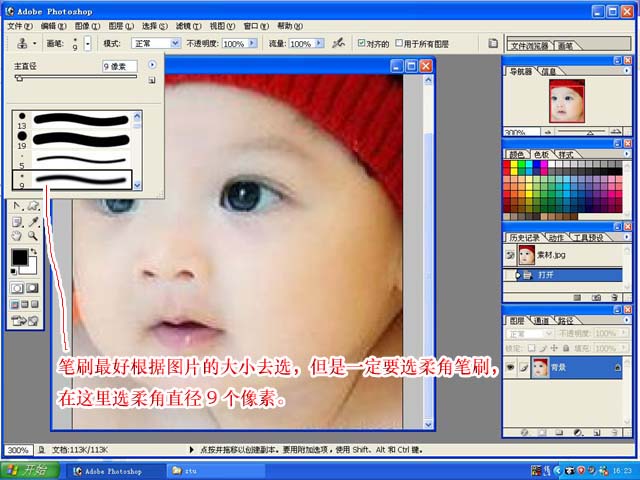Switch to the 动作 actions tab
The image size is (640, 480).
(556, 238)
